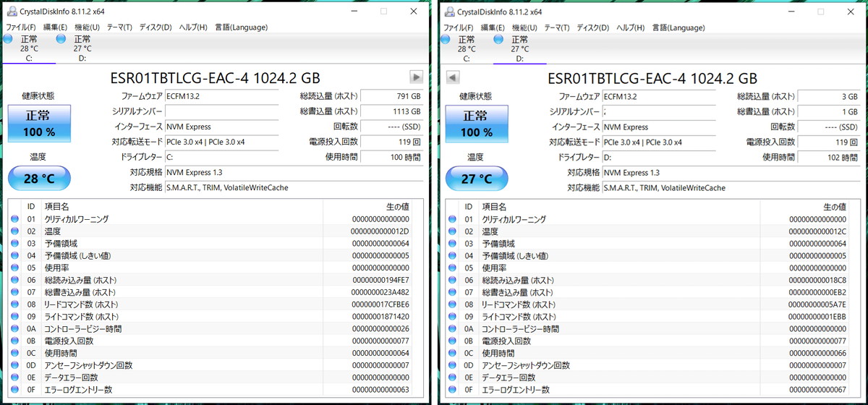Open ヘルプ(H) menu in left window

(x=192, y=27)
